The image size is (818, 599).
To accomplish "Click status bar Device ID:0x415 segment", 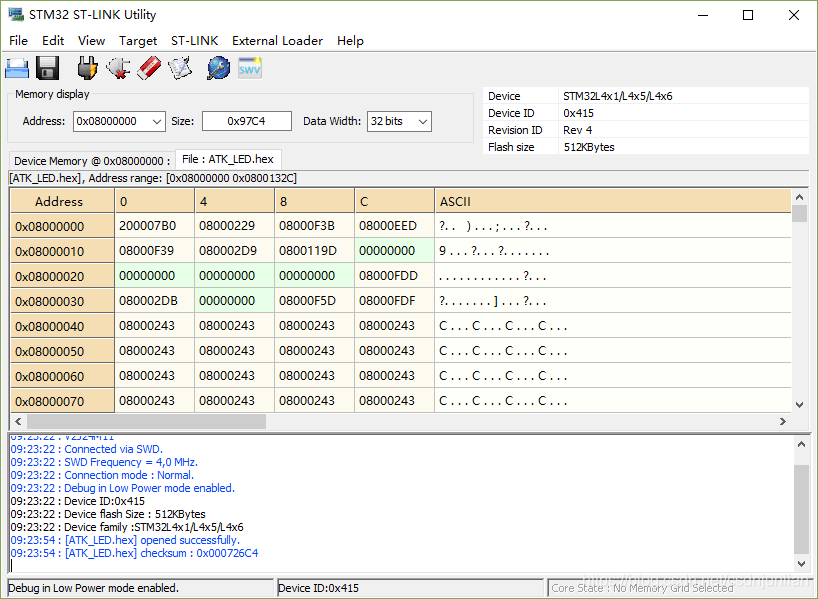I will [410, 588].
